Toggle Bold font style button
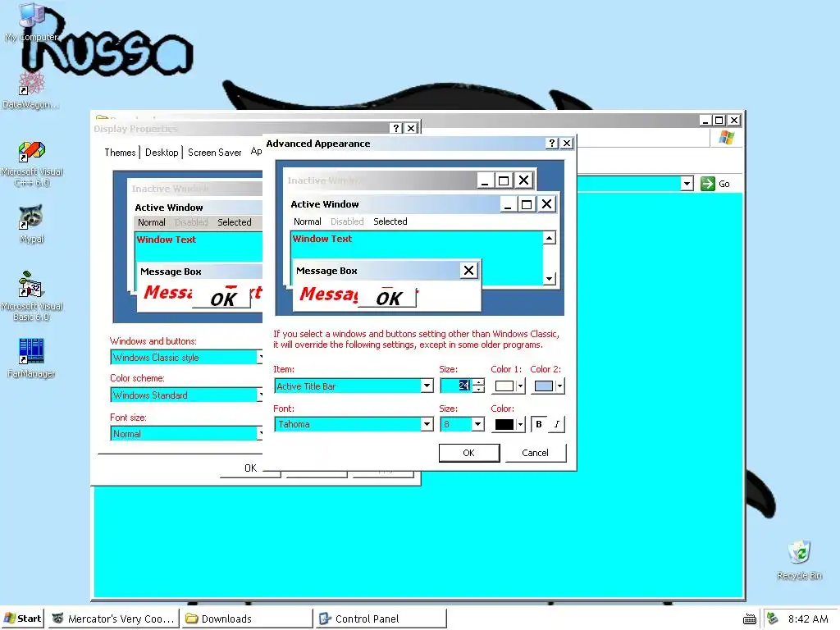840x630 pixels. (x=538, y=424)
